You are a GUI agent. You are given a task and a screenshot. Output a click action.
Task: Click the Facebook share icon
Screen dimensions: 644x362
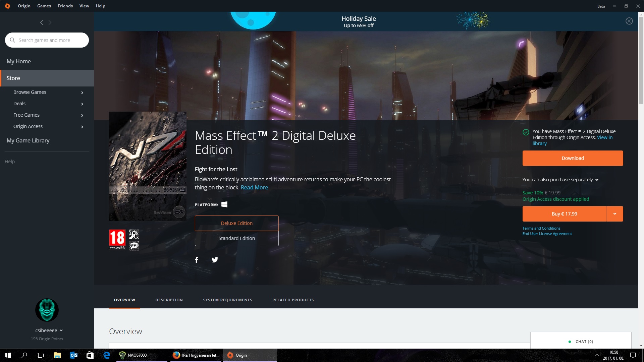pos(197,260)
